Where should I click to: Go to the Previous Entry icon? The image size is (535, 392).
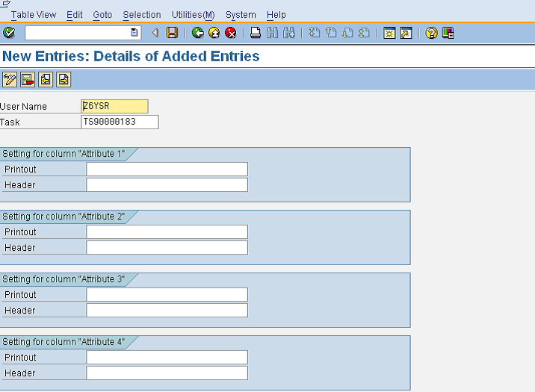point(46,79)
